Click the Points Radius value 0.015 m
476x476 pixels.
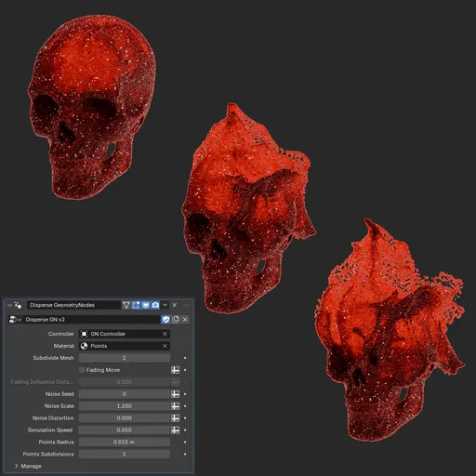[x=125, y=443]
